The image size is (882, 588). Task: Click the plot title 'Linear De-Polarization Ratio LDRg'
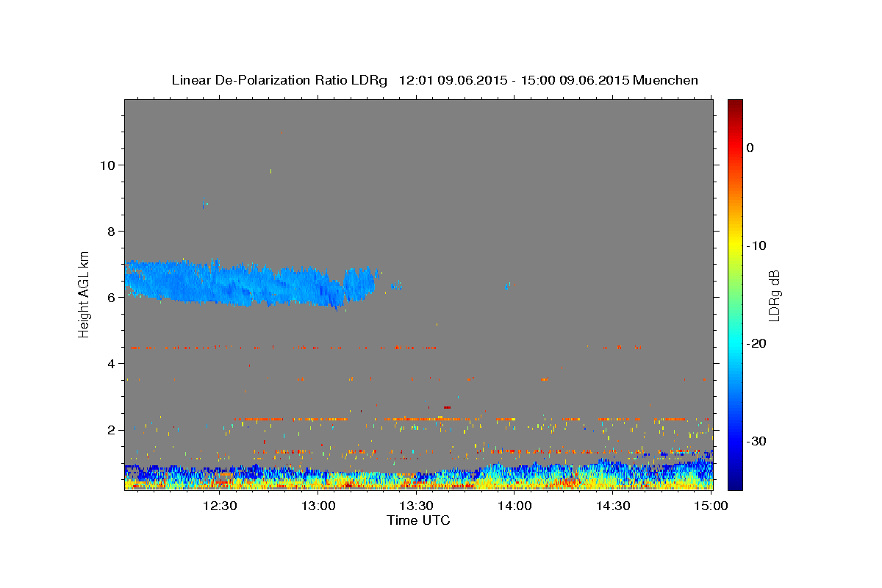279,80
